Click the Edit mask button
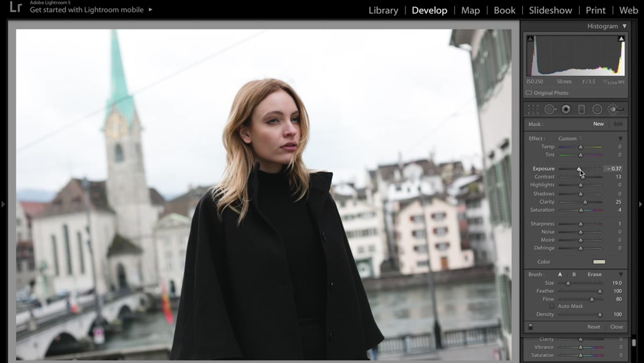Image resolution: width=644 pixels, height=363 pixels. pos(618,124)
